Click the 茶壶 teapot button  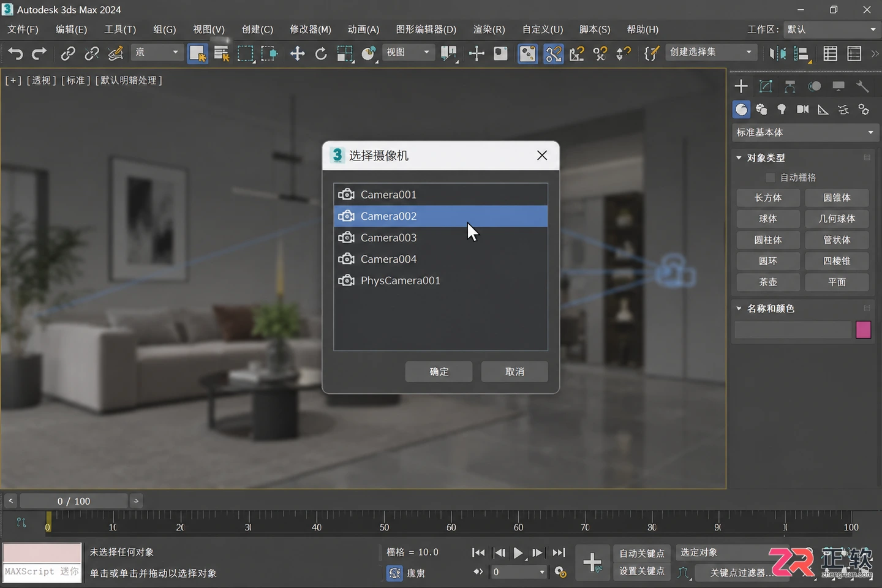(x=768, y=282)
